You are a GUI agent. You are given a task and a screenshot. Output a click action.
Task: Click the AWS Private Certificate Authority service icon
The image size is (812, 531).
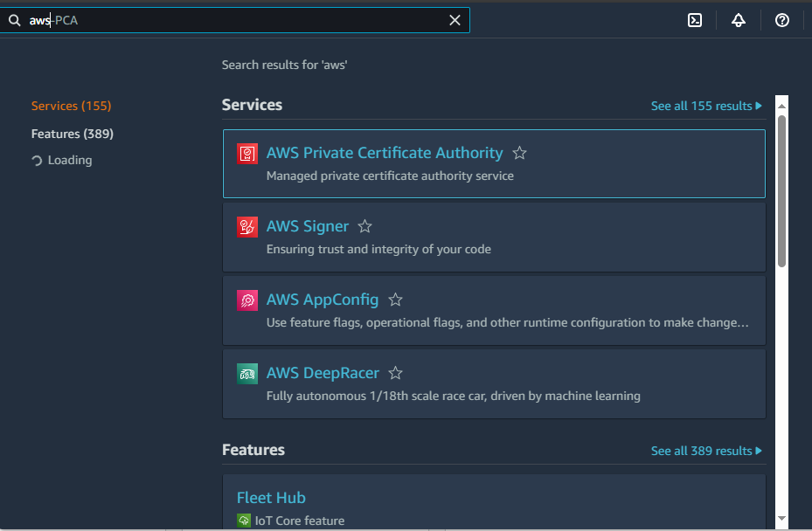(x=247, y=154)
